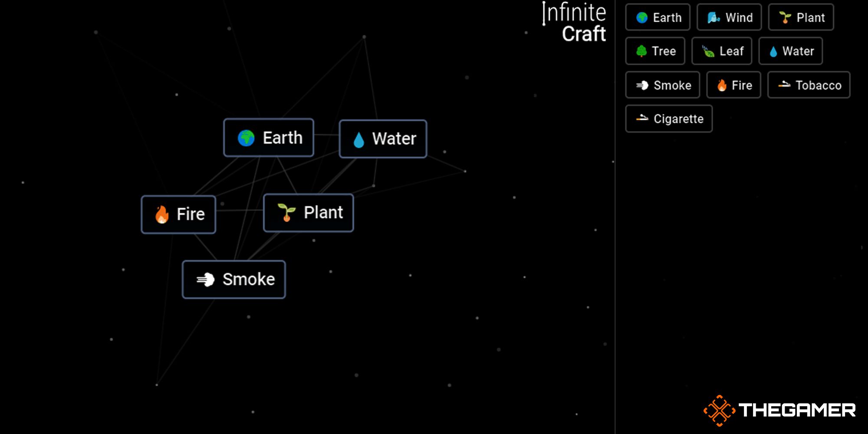
Task: Select the Tree element in the sidebar
Action: coord(655,51)
